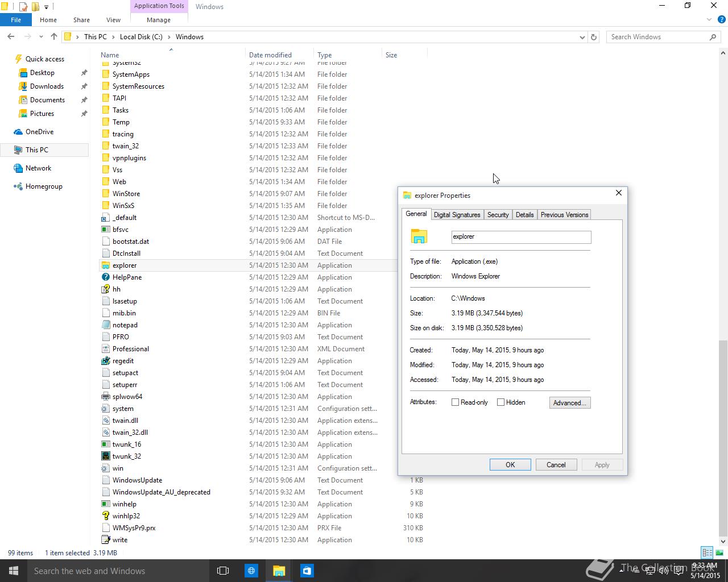The width and height of the screenshot is (728, 582).
Task: Select the WMSysPr9.prx file
Action: [134, 528]
